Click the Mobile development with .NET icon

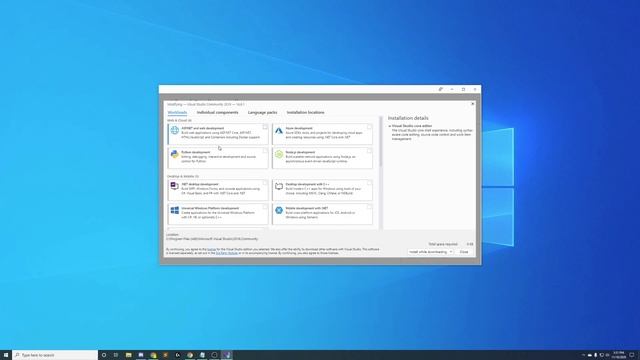click(x=279, y=210)
